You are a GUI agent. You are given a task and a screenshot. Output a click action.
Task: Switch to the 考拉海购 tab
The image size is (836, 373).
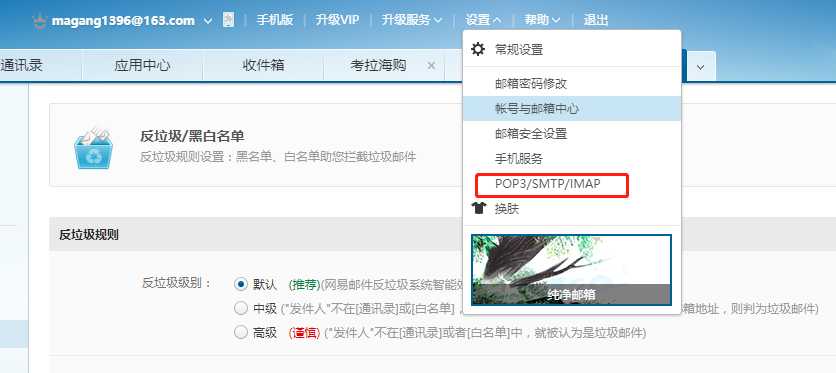point(378,66)
